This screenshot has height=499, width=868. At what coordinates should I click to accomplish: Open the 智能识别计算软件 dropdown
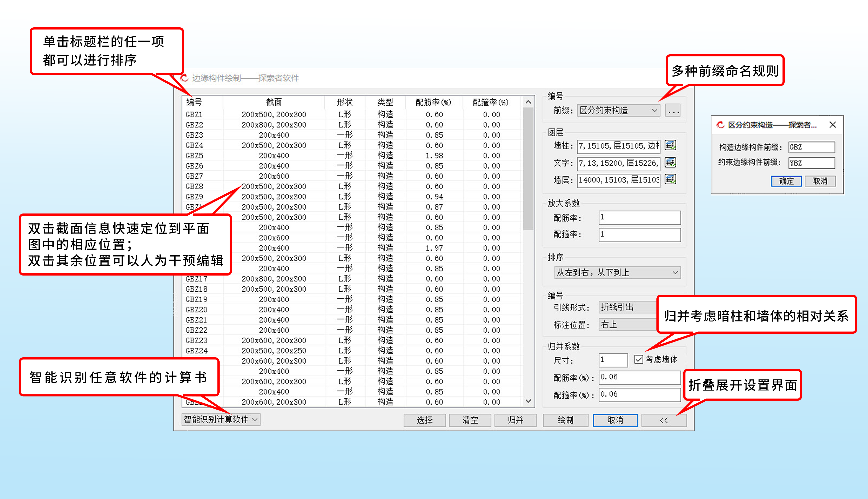[x=220, y=420]
